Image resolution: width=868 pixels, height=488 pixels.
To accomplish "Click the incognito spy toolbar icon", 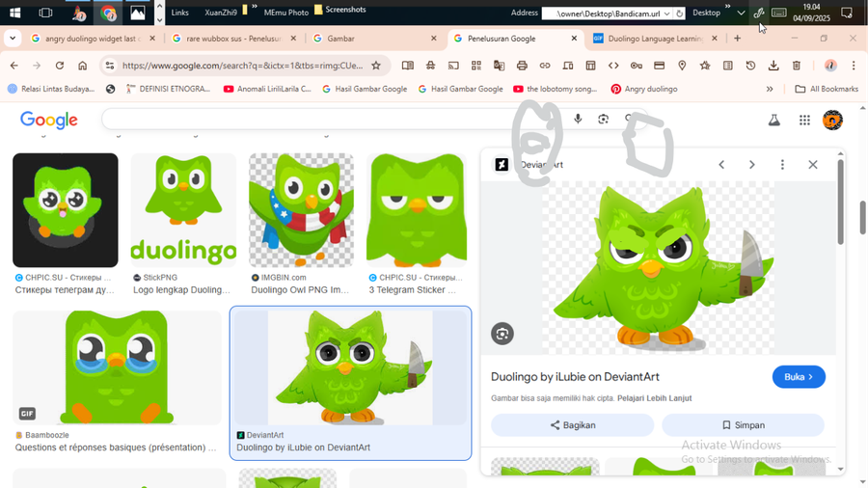I will pyautogui.click(x=430, y=66).
